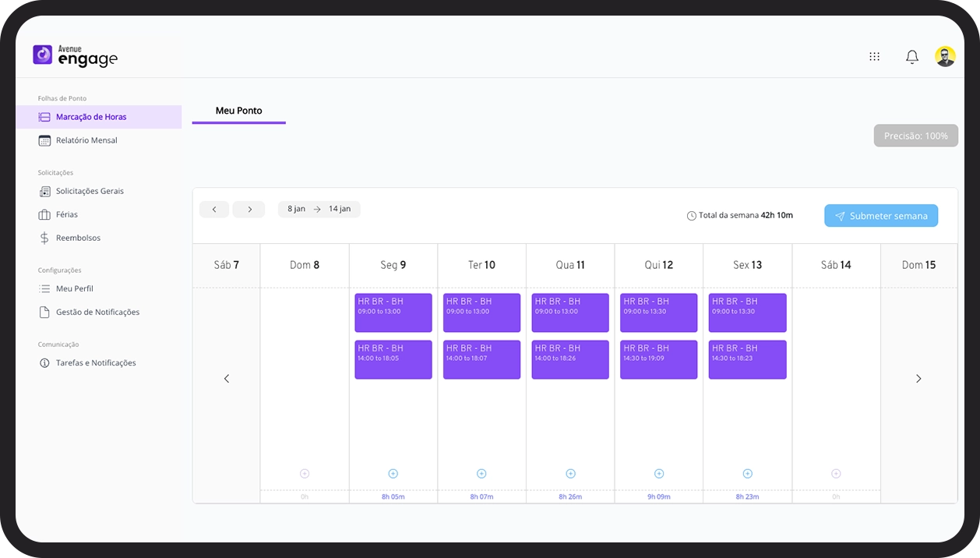Open Qua 11 entry 14:00 to 18:26

coord(570,359)
